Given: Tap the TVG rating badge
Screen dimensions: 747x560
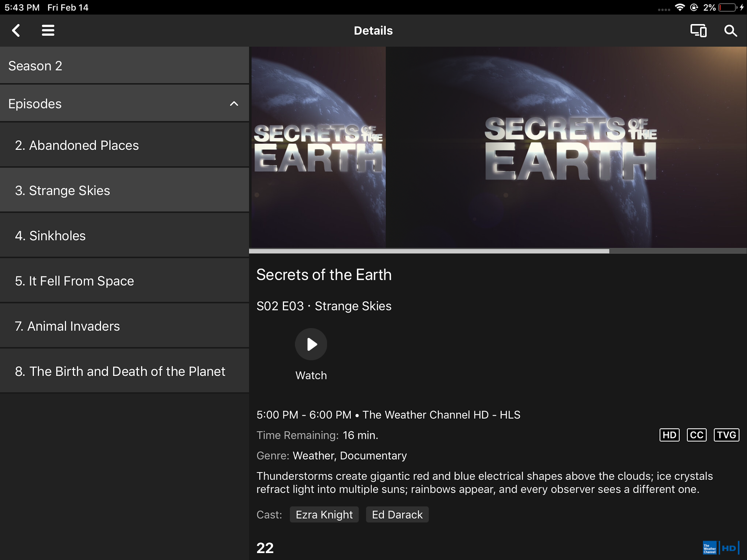Looking at the screenshot, I should [726, 435].
